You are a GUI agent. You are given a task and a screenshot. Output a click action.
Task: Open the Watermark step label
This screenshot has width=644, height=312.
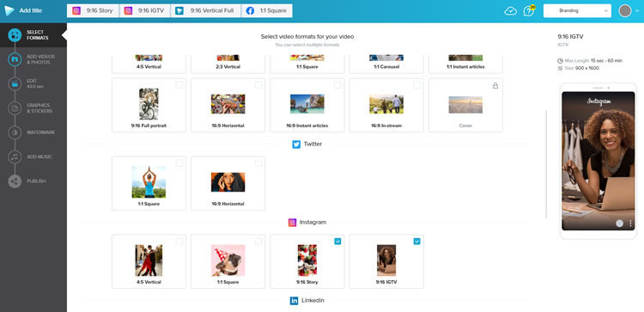click(40, 132)
